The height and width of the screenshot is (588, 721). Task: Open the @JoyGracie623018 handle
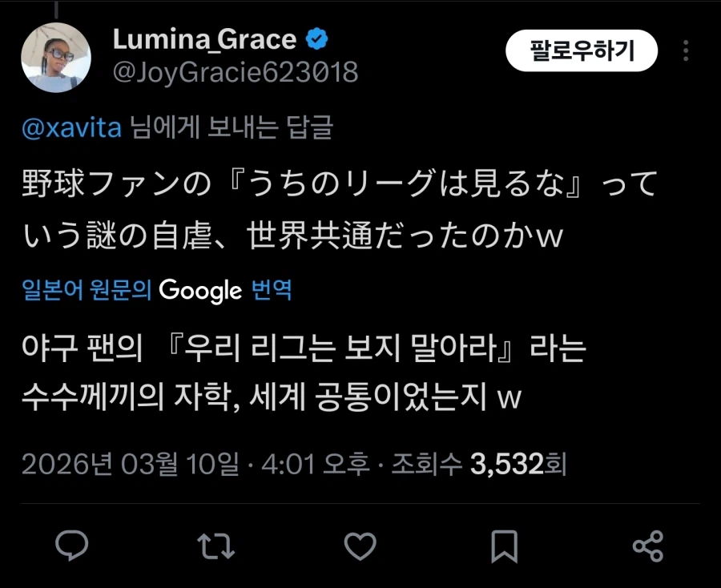[235, 73]
